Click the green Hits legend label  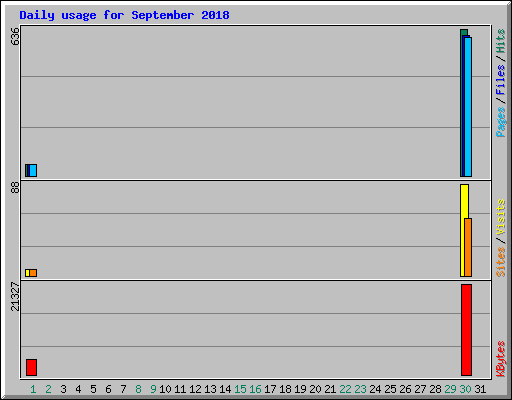(500, 41)
